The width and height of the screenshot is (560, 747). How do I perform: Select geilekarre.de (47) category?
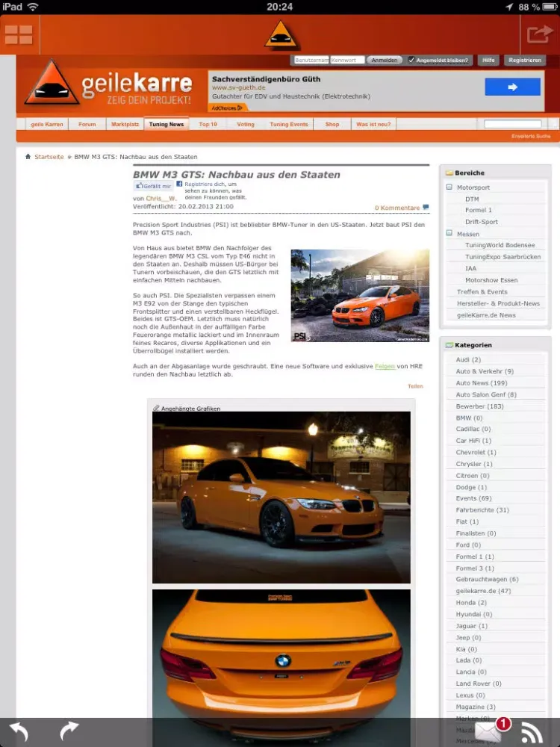(x=483, y=591)
